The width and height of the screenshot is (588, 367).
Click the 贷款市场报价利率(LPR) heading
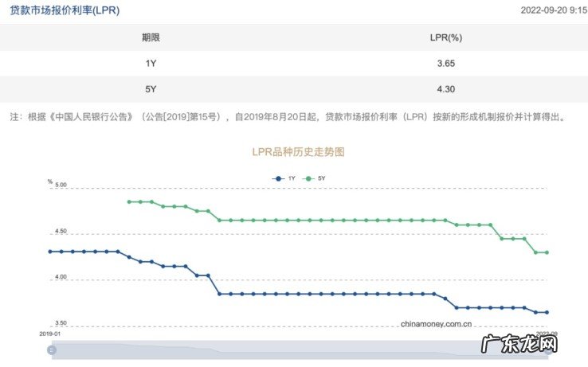(x=65, y=10)
